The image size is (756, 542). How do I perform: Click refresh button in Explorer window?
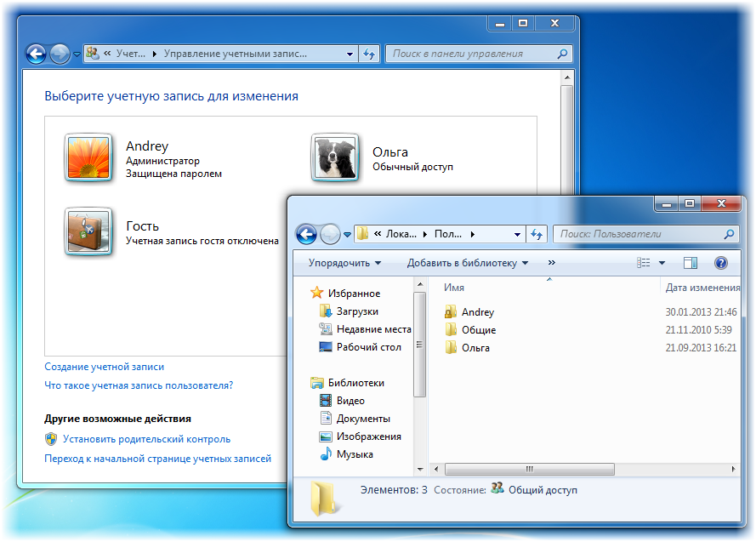tap(537, 234)
